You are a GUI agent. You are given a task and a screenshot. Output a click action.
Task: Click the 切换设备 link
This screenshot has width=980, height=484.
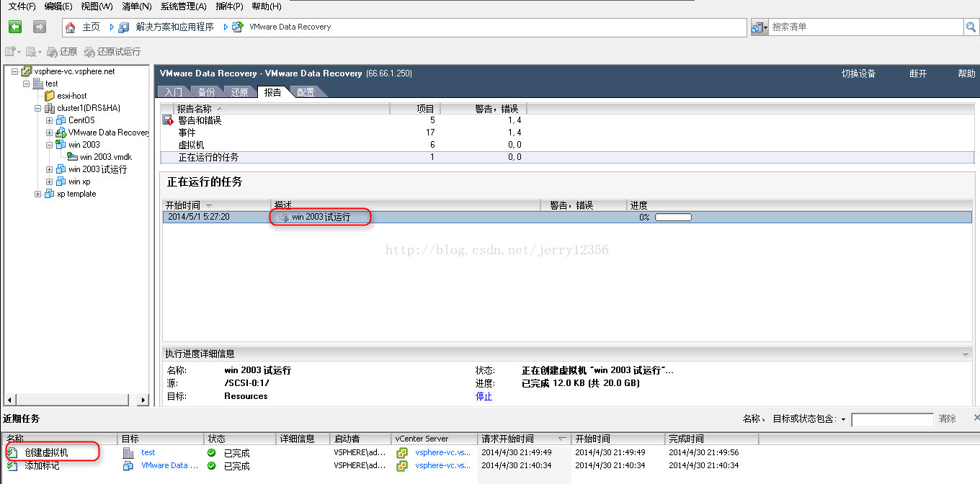click(x=858, y=73)
